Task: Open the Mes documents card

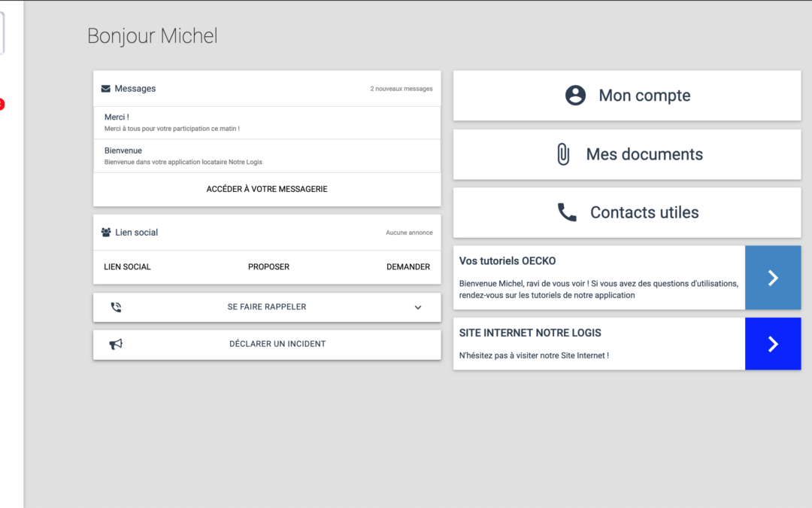Action: (x=627, y=154)
